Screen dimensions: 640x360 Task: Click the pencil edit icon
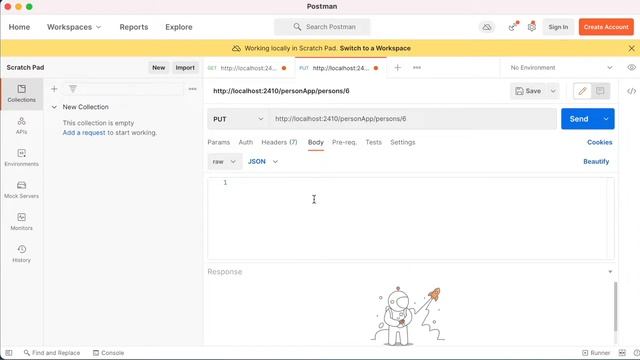pos(582,91)
